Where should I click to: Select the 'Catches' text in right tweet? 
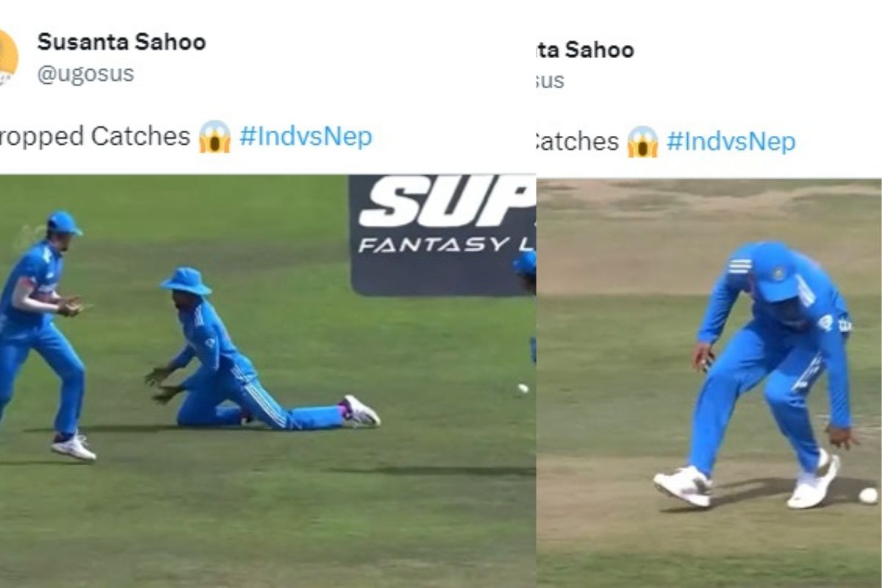(x=578, y=141)
